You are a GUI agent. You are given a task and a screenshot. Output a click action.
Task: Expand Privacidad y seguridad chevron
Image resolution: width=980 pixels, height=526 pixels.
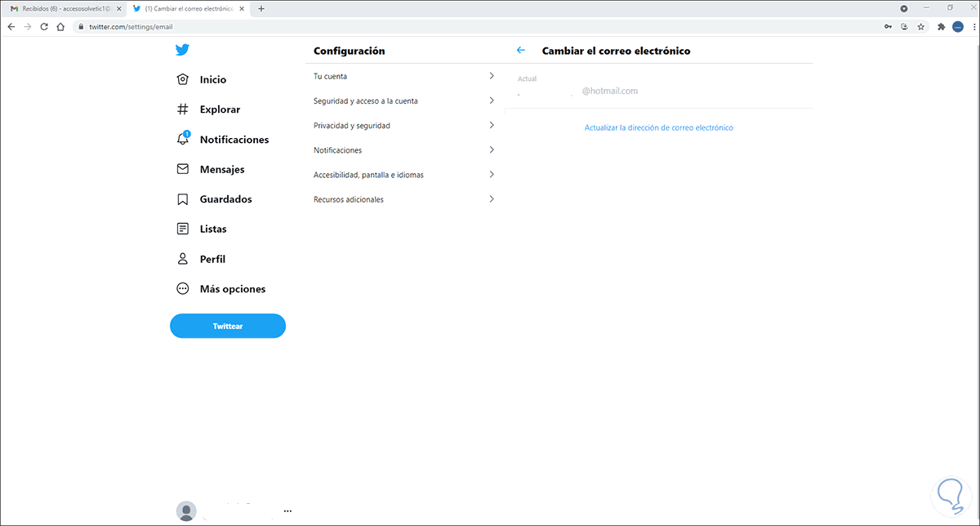point(492,125)
